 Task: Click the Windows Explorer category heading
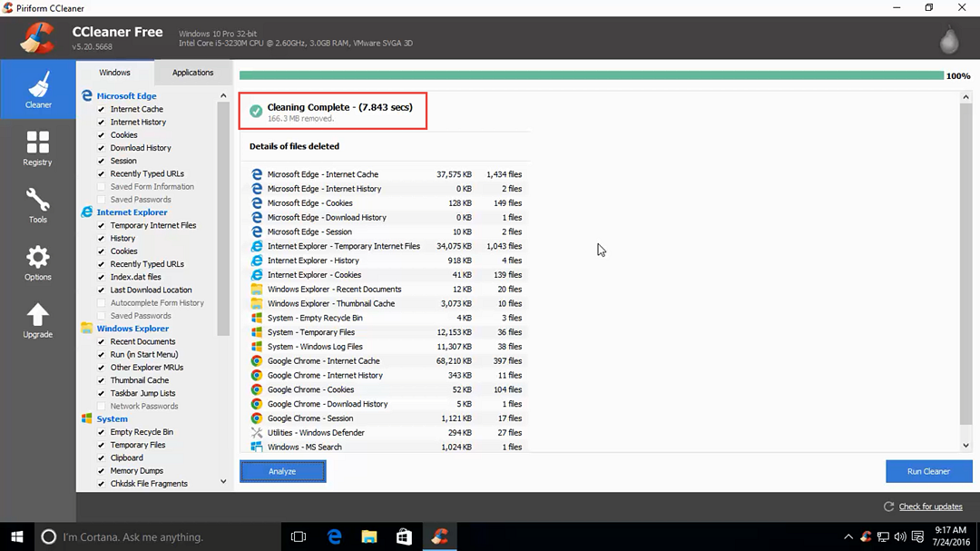tap(132, 329)
